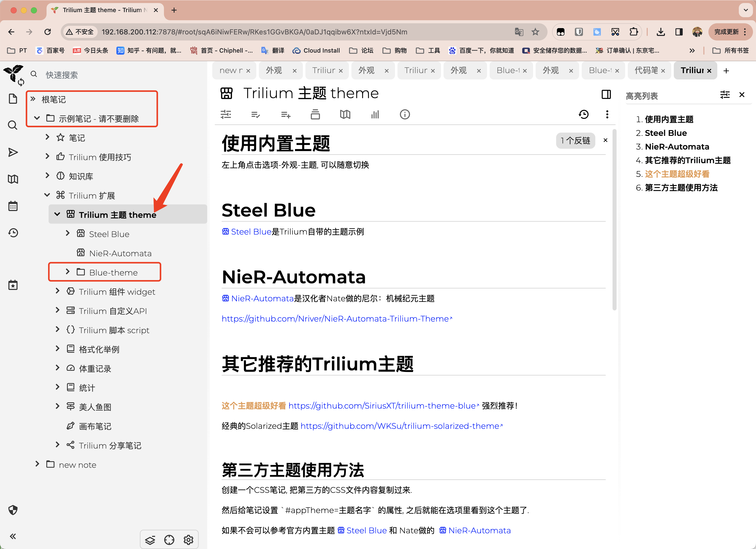Add a new note tab with plus
756x549 pixels.
726,71
